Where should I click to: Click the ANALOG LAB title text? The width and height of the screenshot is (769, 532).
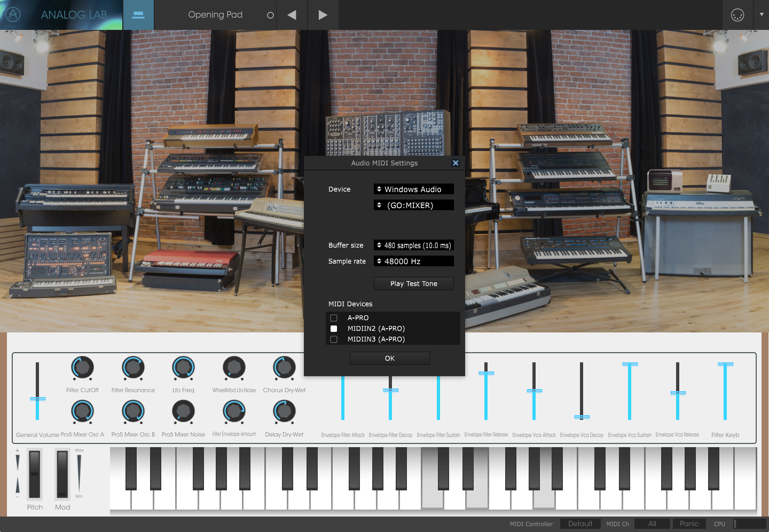pos(74,15)
